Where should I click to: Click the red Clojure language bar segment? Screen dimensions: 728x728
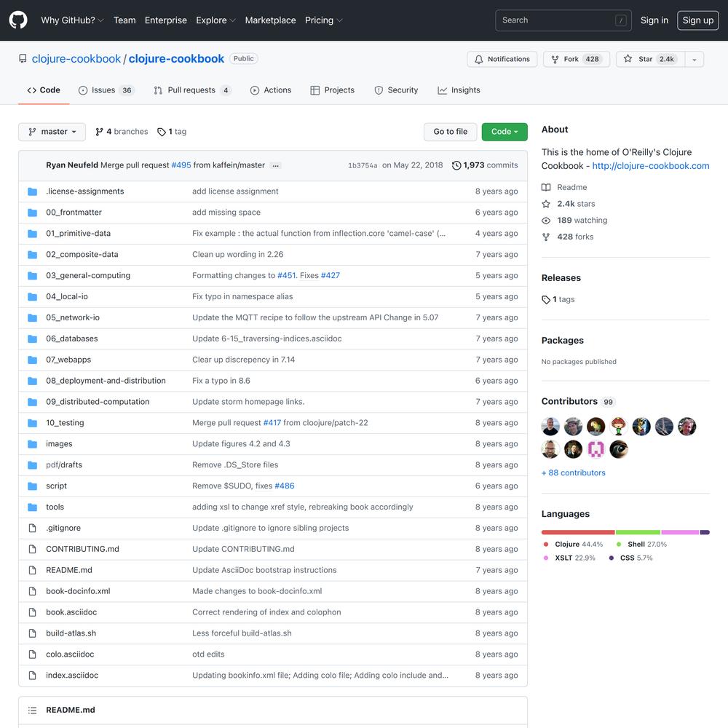coord(578,532)
